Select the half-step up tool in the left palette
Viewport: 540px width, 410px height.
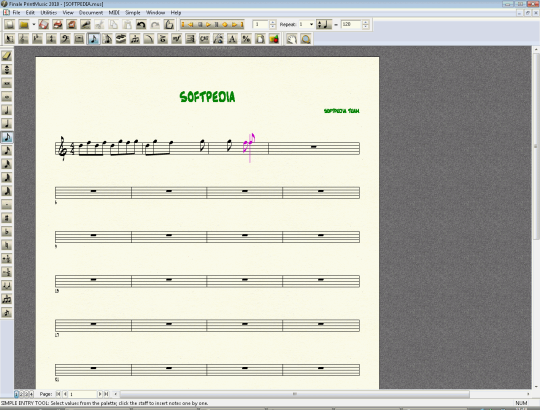coord(7,258)
